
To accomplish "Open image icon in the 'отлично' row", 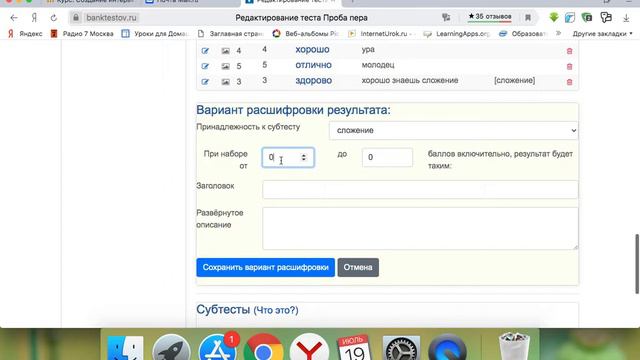I will tap(225, 66).
